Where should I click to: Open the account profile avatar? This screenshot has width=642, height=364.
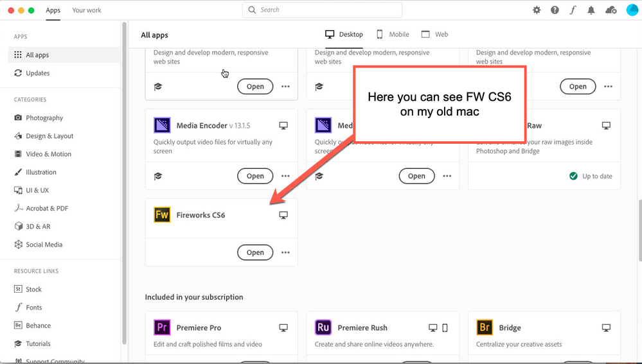pos(632,10)
